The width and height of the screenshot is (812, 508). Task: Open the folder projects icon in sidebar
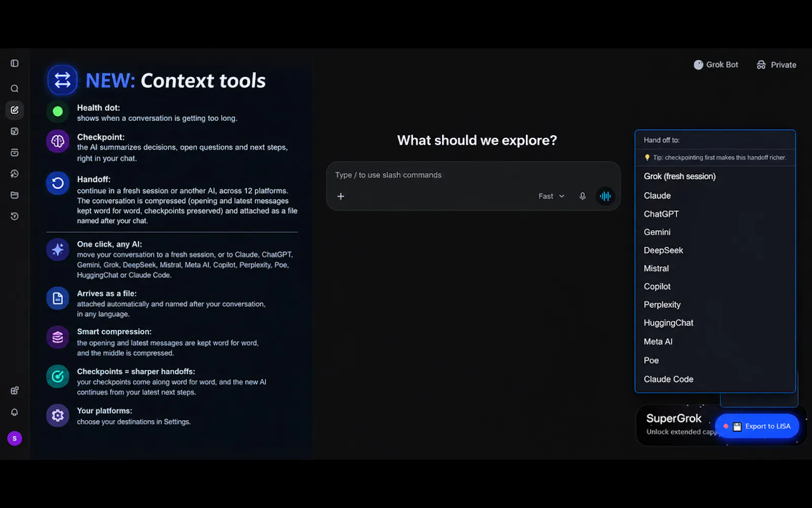[x=15, y=195]
